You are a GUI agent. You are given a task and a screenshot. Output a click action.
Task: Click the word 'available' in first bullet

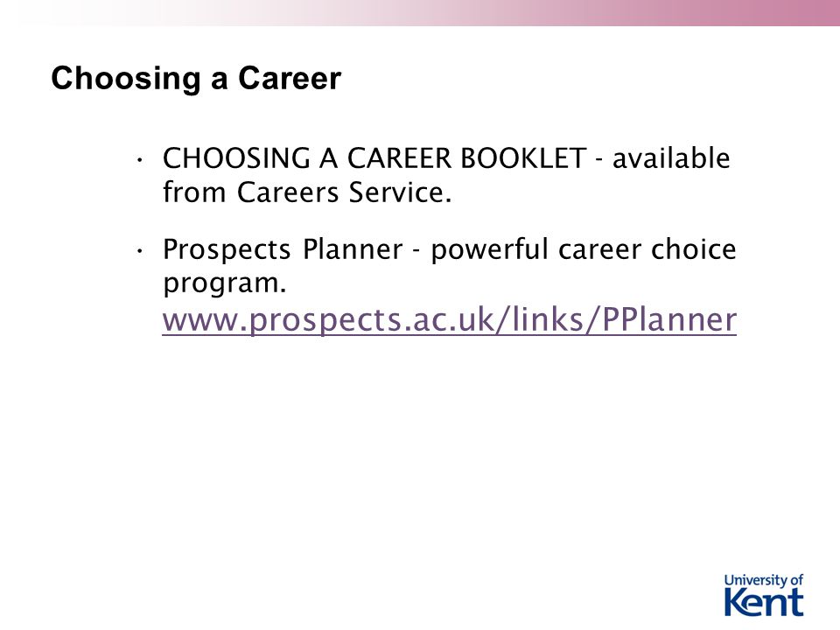(671, 158)
